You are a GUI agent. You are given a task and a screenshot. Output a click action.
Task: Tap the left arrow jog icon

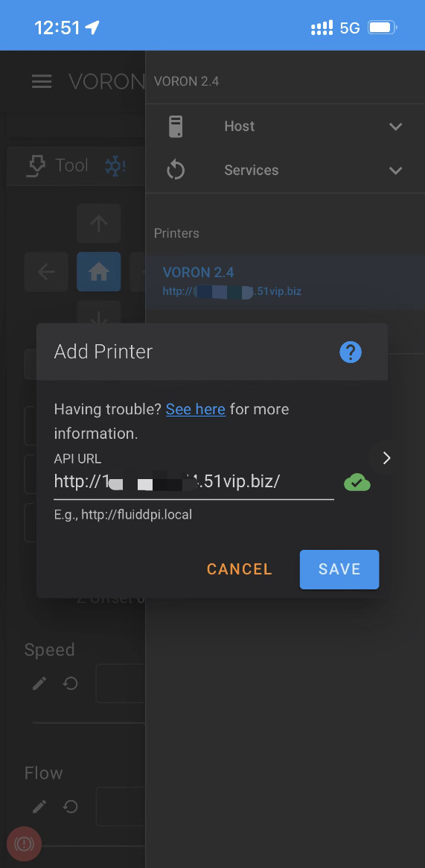pyautogui.click(x=46, y=272)
